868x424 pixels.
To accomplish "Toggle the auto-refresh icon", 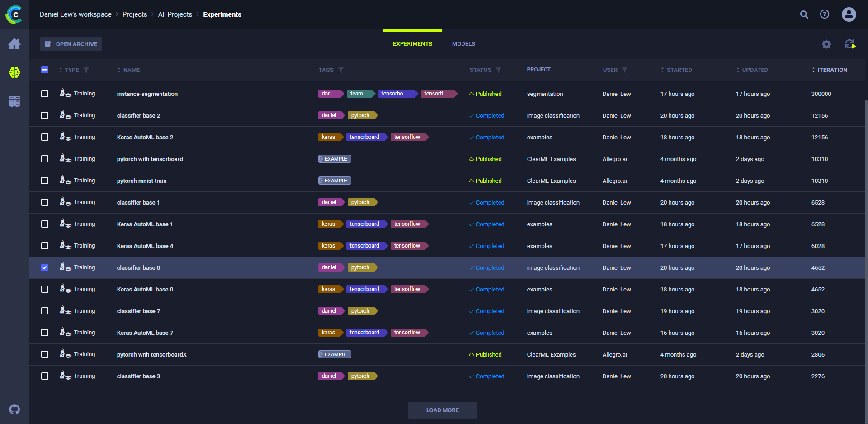I will pyautogui.click(x=850, y=44).
